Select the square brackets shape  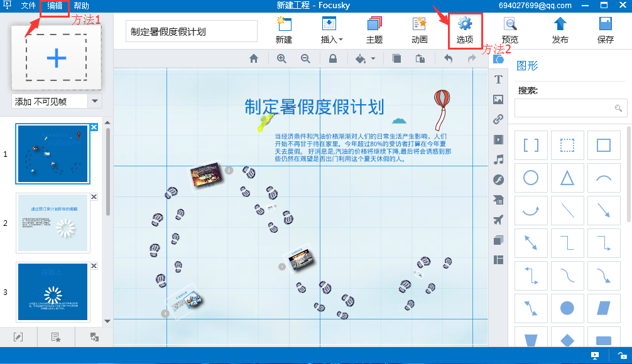[531, 145]
